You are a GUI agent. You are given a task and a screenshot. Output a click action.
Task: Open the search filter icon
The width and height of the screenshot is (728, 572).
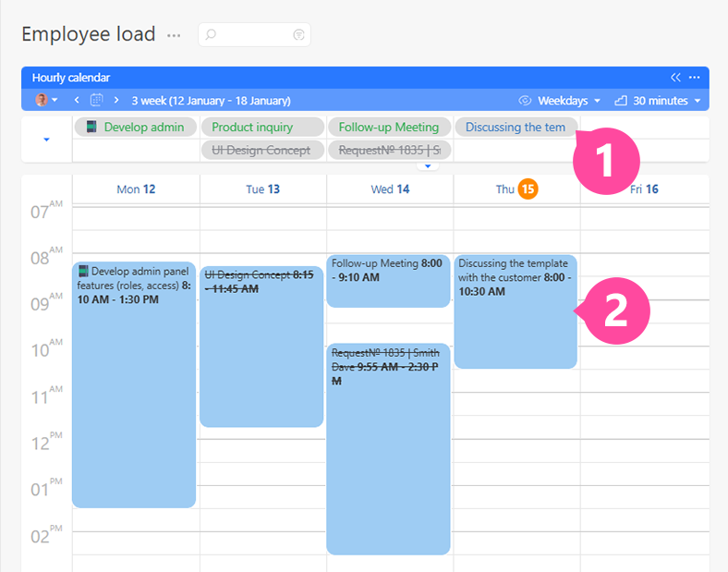[x=298, y=35]
